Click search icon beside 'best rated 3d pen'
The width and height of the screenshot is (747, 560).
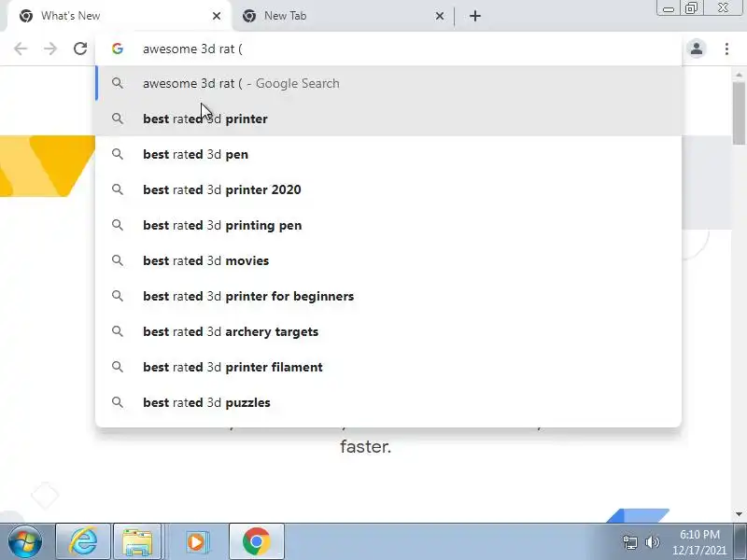point(118,154)
